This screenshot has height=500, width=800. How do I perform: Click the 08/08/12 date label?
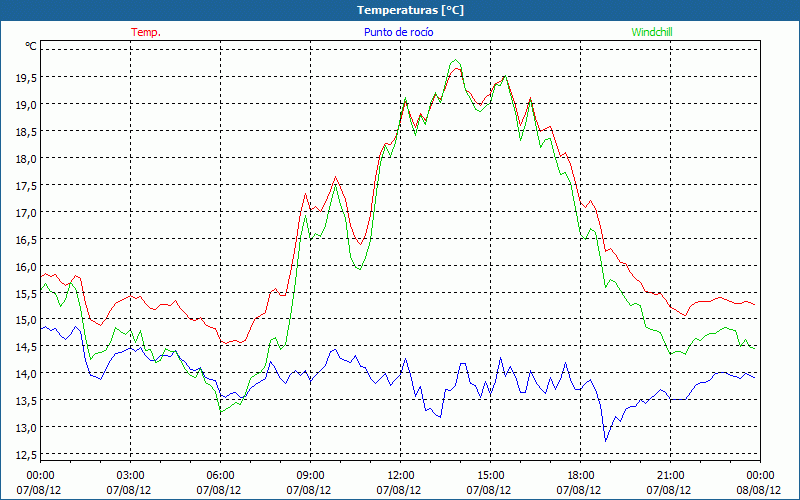[x=758, y=490]
